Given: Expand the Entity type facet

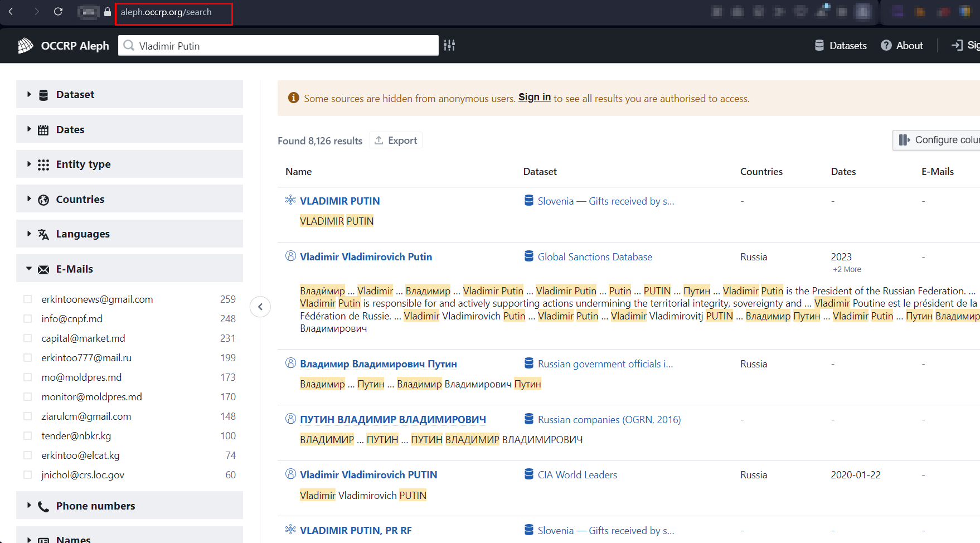Looking at the screenshot, I should click(129, 164).
